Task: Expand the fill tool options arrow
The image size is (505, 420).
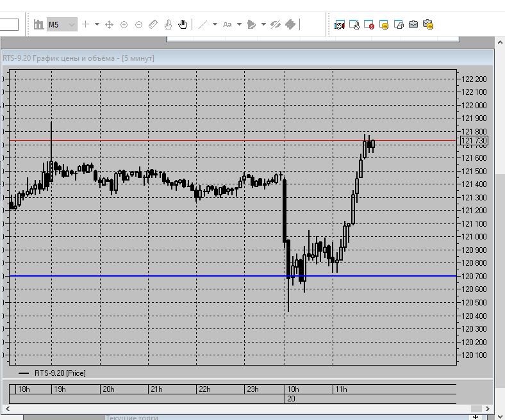Action: pos(263,24)
